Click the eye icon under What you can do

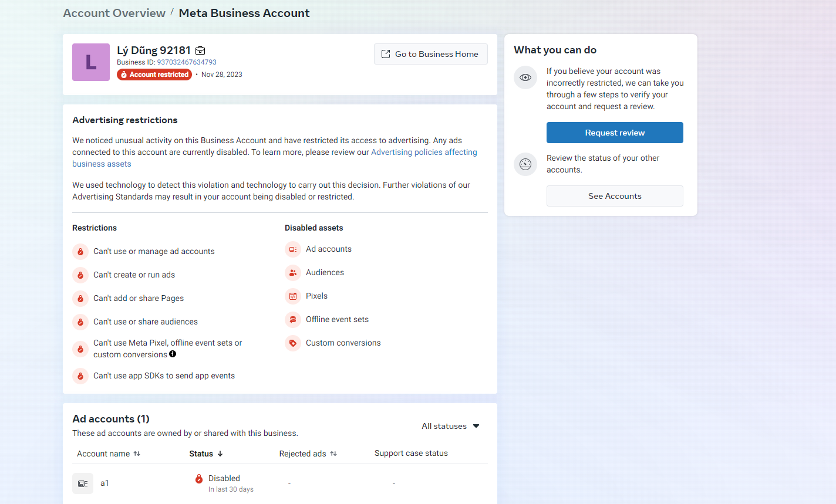tap(525, 77)
